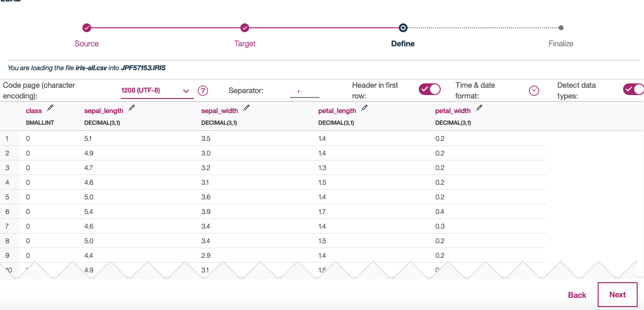Click the Separator input field
Screen dimensions: 644x310
click(x=305, y=91)
